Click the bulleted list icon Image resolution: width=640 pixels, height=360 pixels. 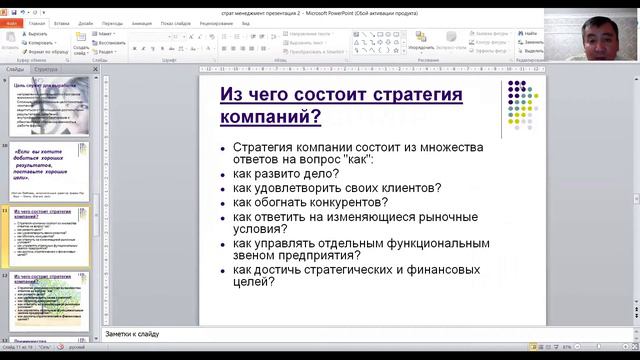225,37
